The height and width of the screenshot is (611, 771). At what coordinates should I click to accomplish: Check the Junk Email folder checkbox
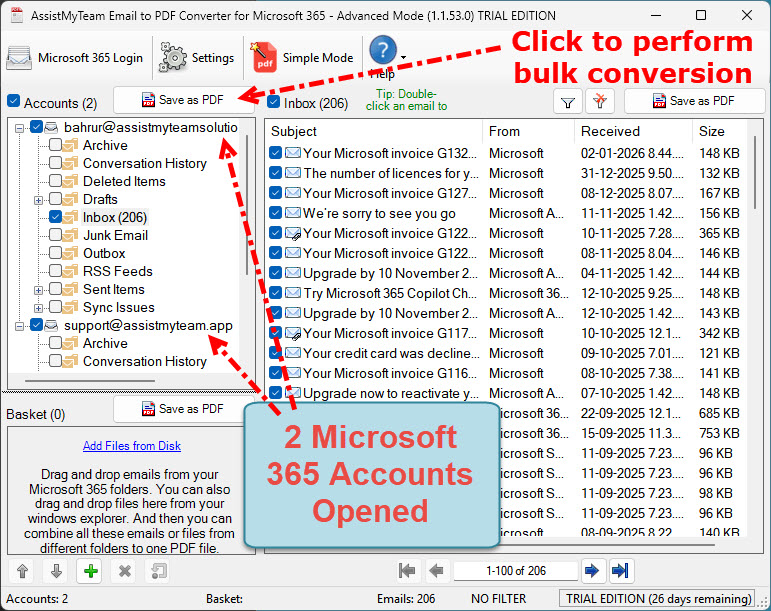pos(56,235)
